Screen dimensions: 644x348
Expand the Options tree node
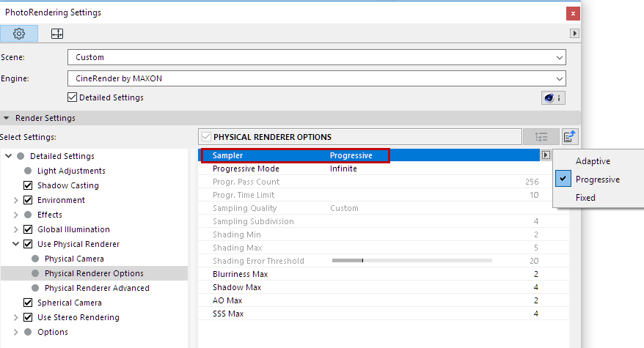click(15, 332)
